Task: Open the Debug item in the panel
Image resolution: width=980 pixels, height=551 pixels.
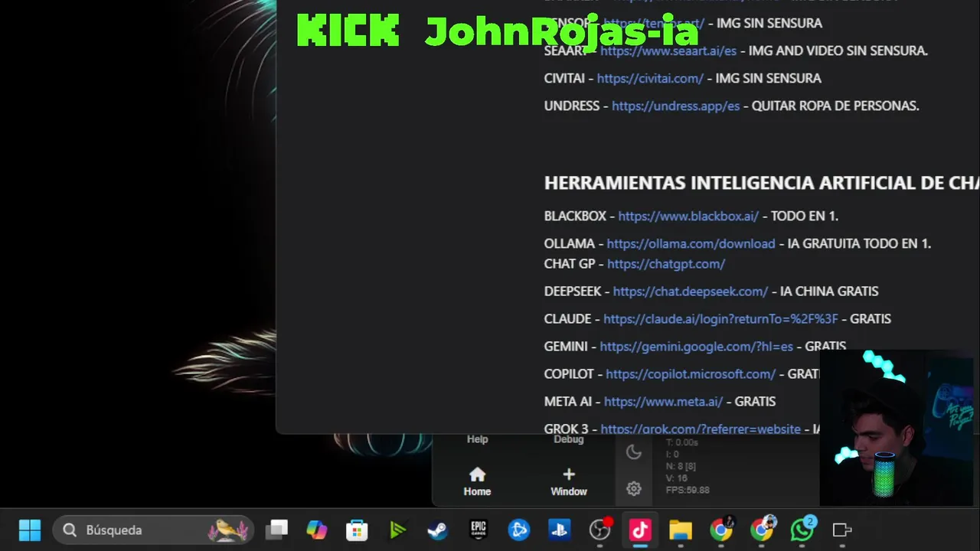Action: [x=569, y=439]
